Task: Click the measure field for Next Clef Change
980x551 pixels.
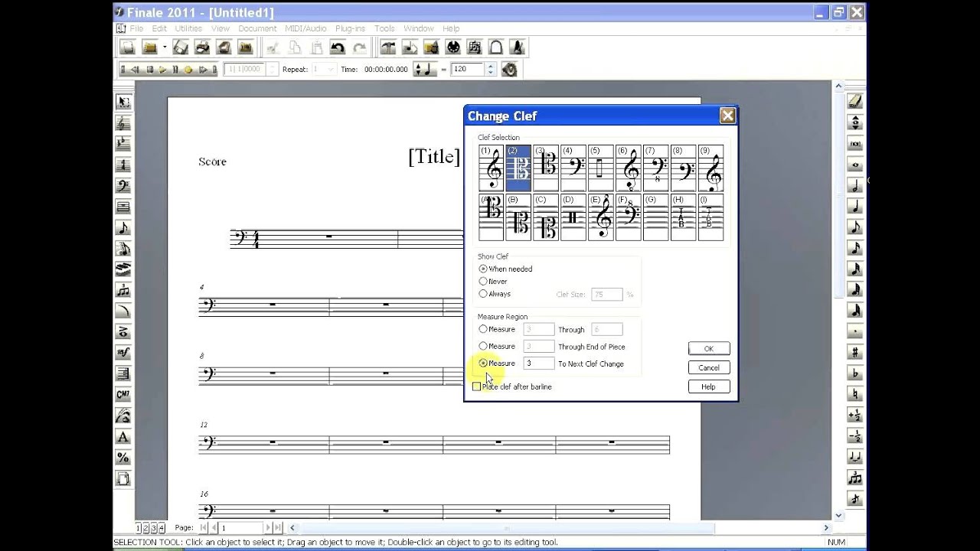Action: click(x=539, y=363)
